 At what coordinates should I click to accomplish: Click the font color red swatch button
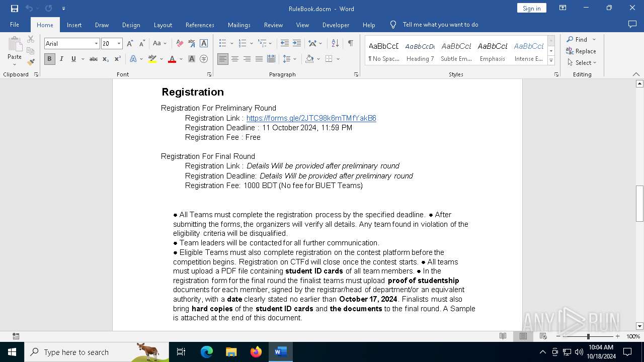pyautogui.click(x=172, y=59)
